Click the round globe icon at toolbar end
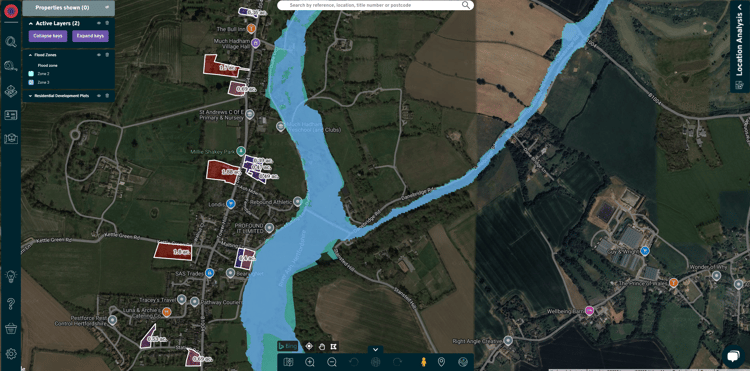Viewport: 750px width, 371px height. click(463, 362)
